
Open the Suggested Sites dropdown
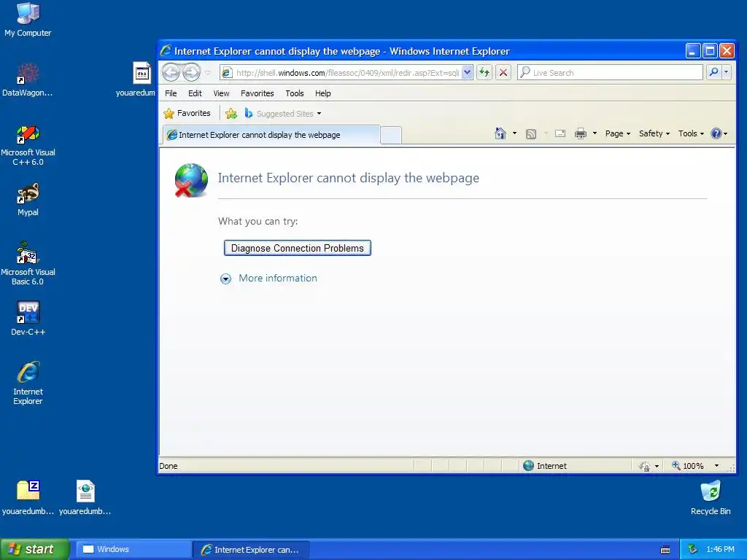tap(283, 113)
